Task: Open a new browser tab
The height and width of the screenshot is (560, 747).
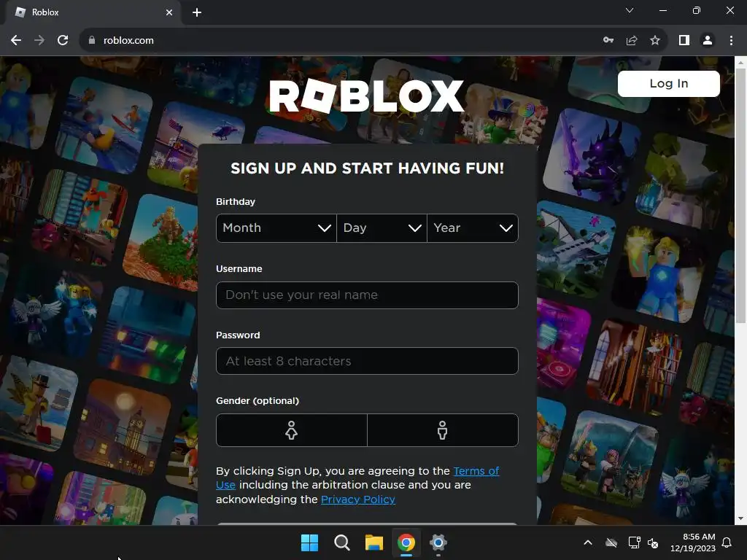Action: pos(197,12)
